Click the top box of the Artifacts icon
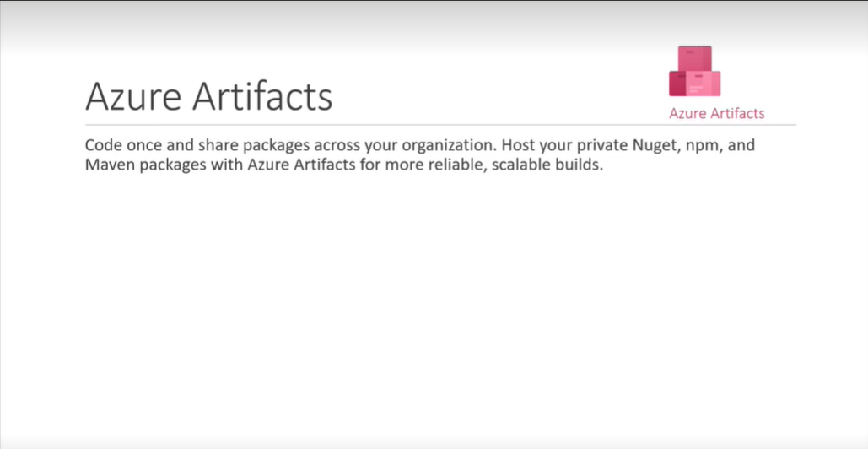The height and width of the screenshot is (449, 868). [695, 57]
